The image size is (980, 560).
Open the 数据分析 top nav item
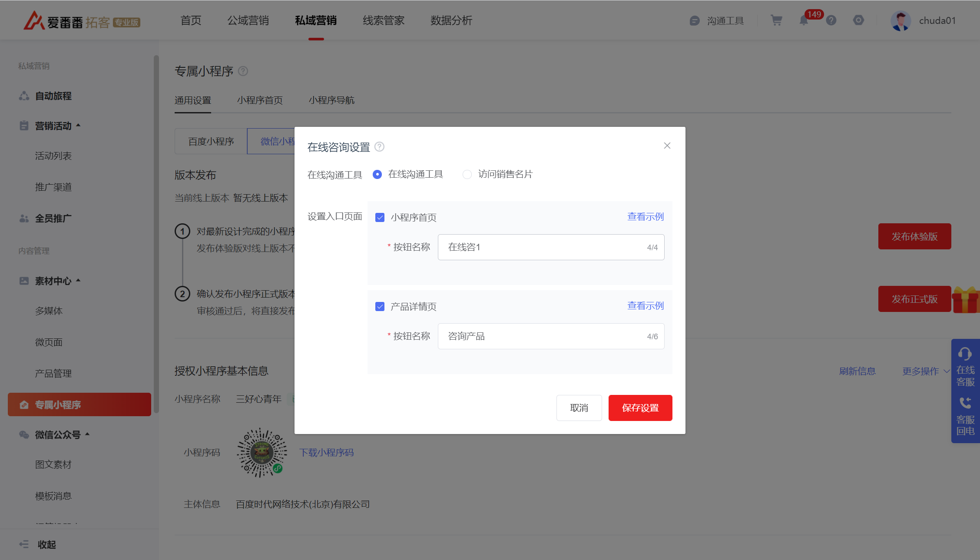click(451, 20)
